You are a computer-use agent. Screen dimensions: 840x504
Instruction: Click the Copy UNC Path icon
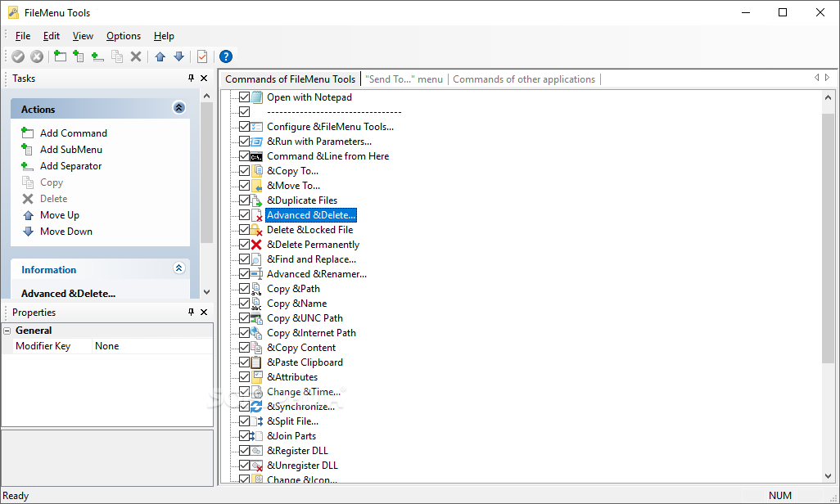click(256, 318)
